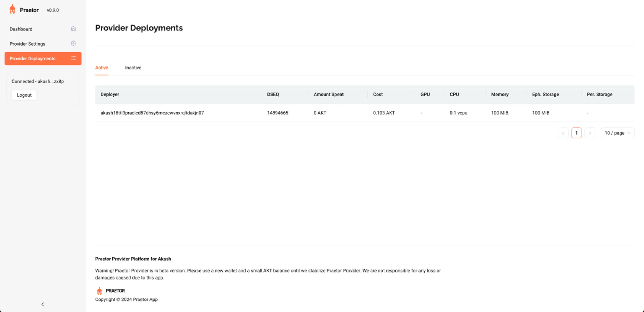
Task: Open Provider Settings in the sidebar
Action: click(x=27, y=44)
